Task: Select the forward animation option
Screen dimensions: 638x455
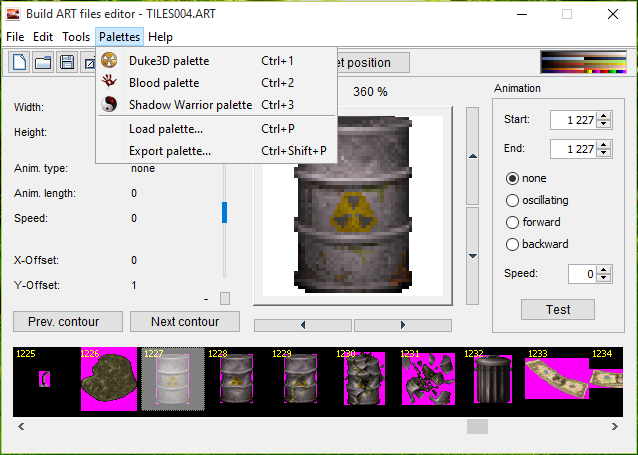Action: click(x=512, y=222)
